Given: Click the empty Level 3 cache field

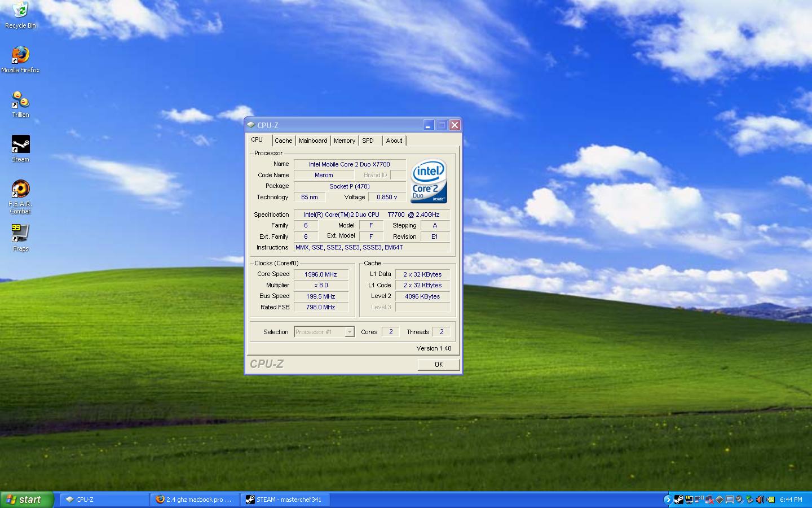Looking at the screenshot, I should [422, 307].
